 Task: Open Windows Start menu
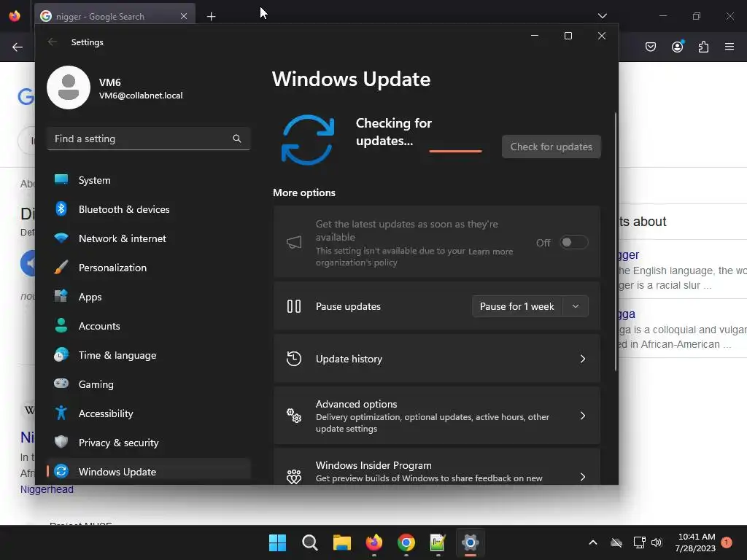tap(277, 542)
